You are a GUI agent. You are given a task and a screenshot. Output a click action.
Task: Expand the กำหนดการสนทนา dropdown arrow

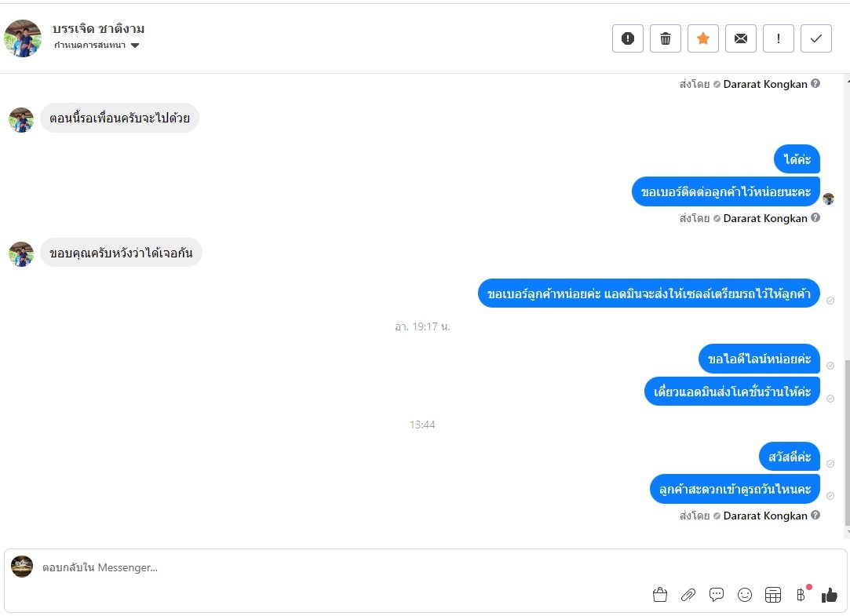135,46
